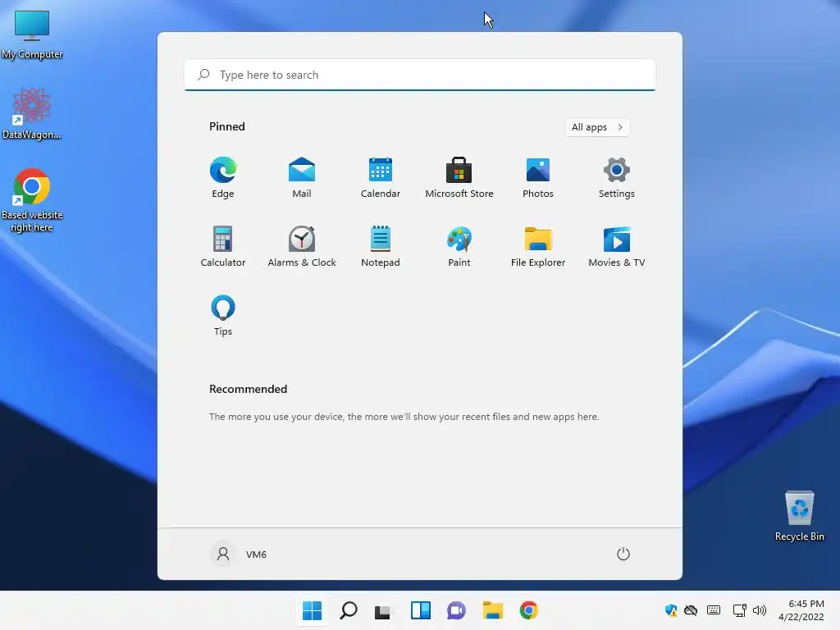Expand the All apps list
840x630 pixels.
pos(597,127)
